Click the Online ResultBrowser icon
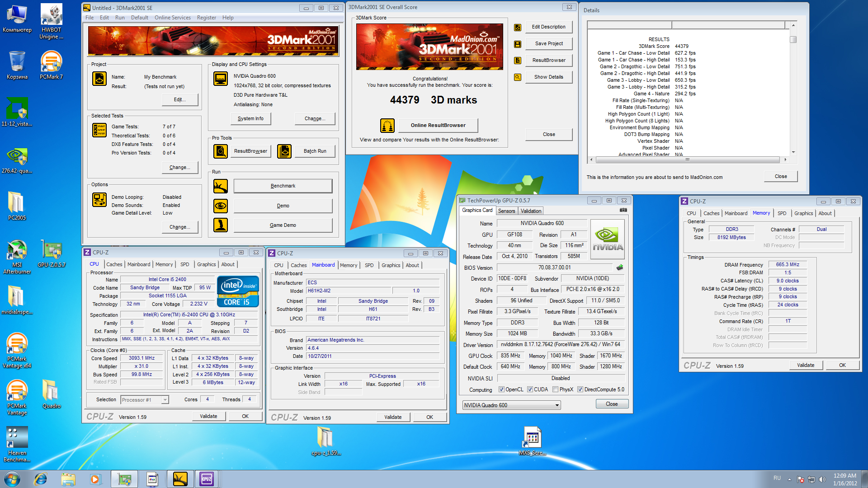 click(387, 126)
